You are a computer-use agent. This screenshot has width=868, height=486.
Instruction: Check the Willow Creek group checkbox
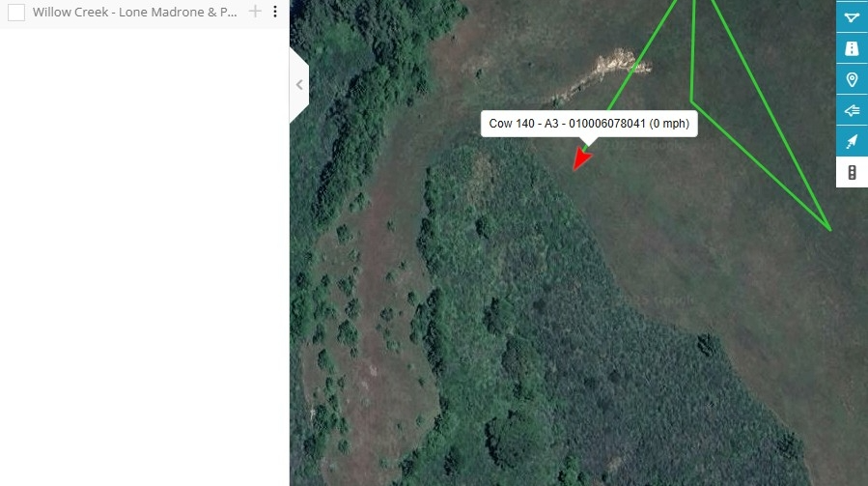click(x=16, y=13)
